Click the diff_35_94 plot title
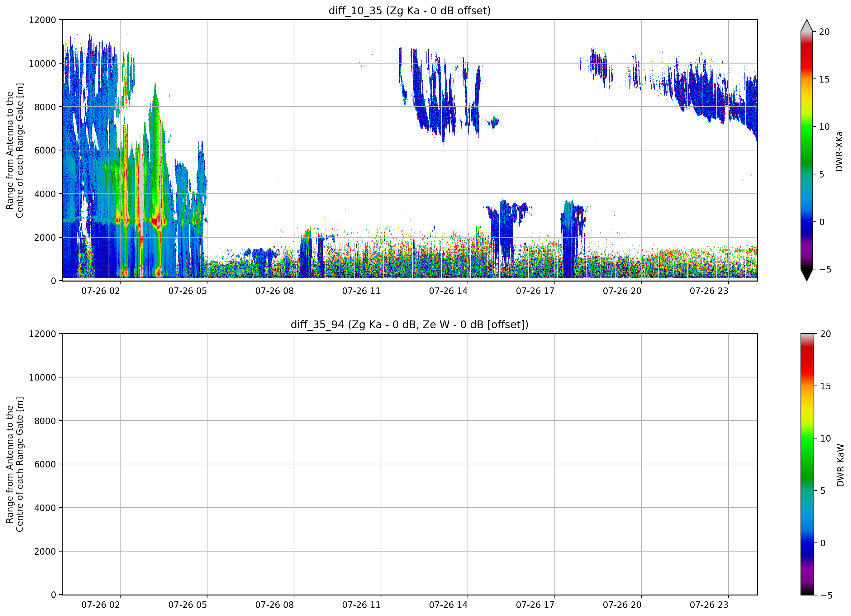Viewport: 851px width, 616px height. [409, 325]
